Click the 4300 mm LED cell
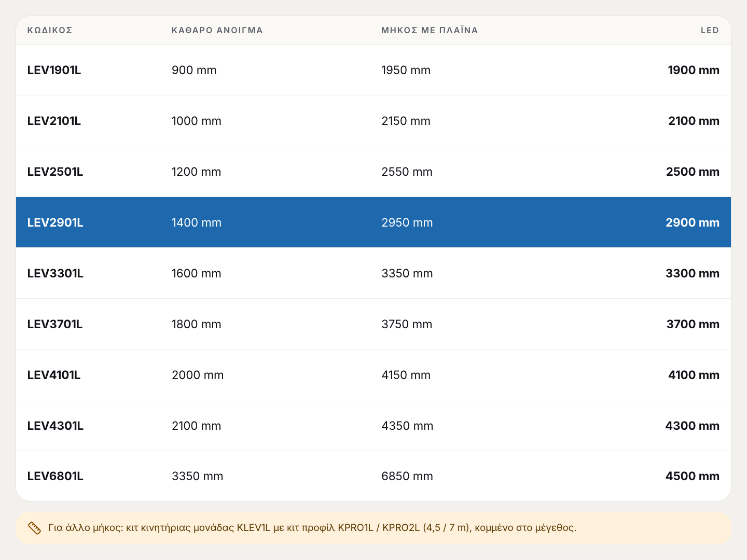Image resolution: width=747 pixels, height=560 pixels. pos(693,426)
